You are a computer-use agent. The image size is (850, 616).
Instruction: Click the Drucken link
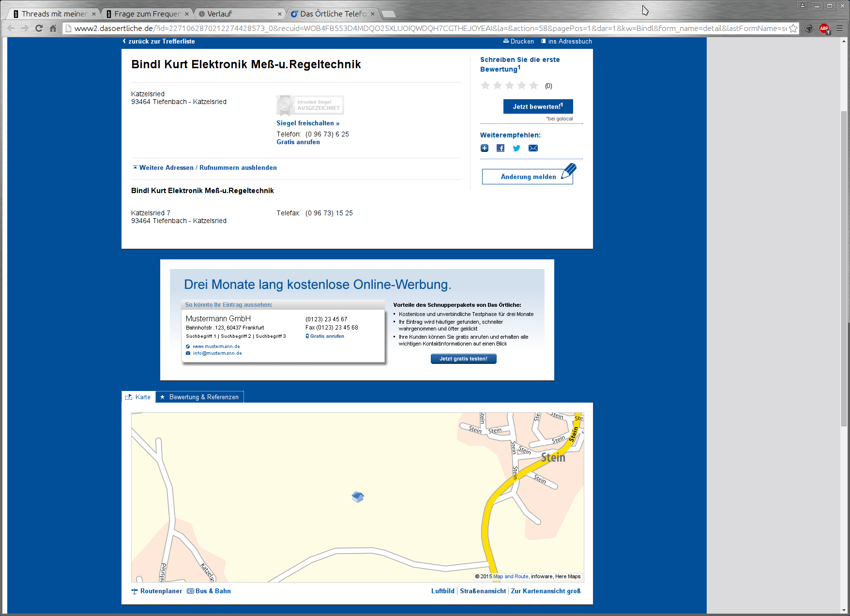[x=518, y=41]
